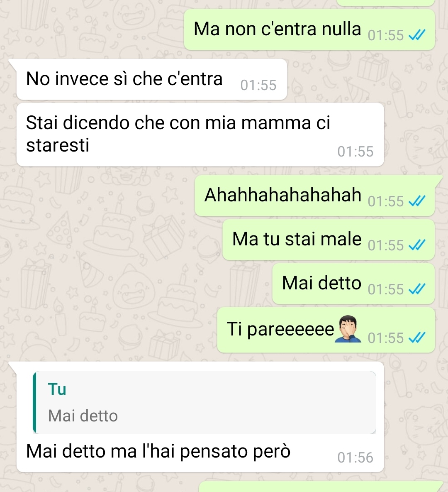This screenshot has height=492, width=448.
Task: Tap the read receipt ticks beside 'Mai detto' message
Action: tap(417, 289)
